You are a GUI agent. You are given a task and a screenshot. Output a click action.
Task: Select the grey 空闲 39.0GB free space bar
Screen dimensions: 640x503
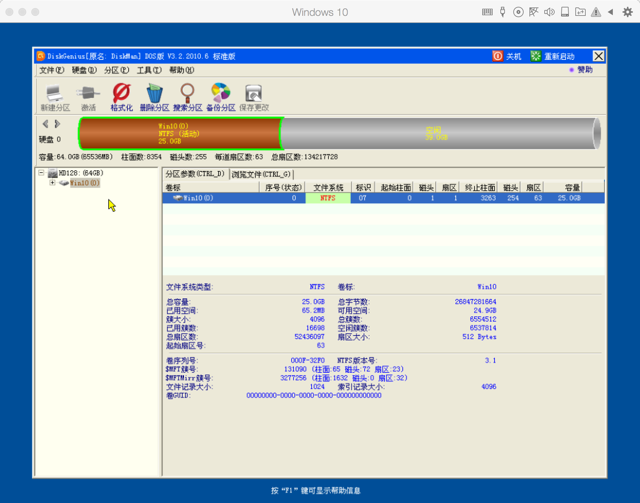(x=440, y=133)
